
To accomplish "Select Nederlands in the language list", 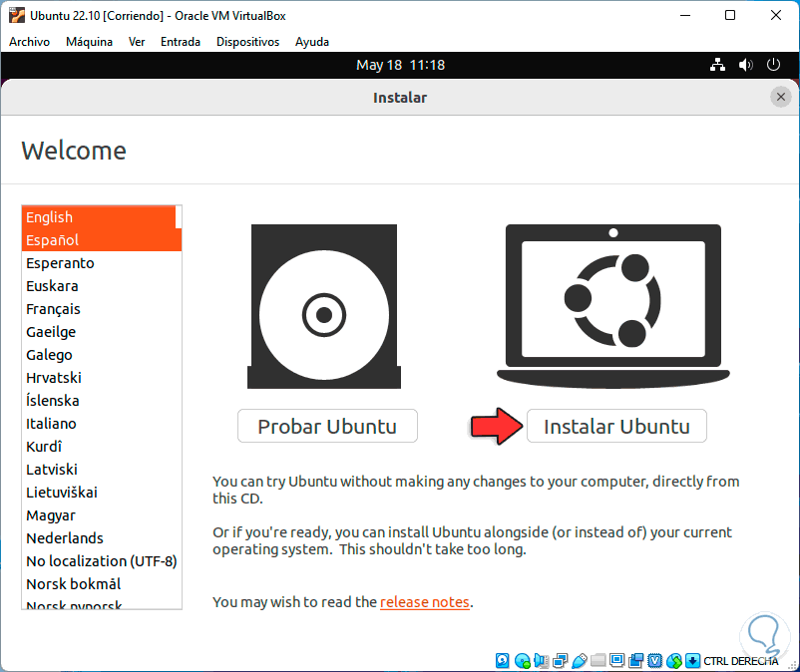I will (x=102, y=538).
